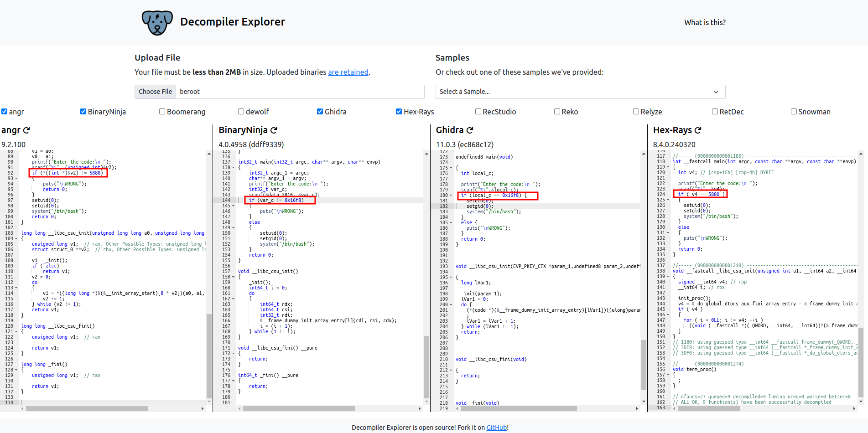868x433 pixels.
Task: Uncheck the BinaryNinja checkbox
Action: point(83,112)
